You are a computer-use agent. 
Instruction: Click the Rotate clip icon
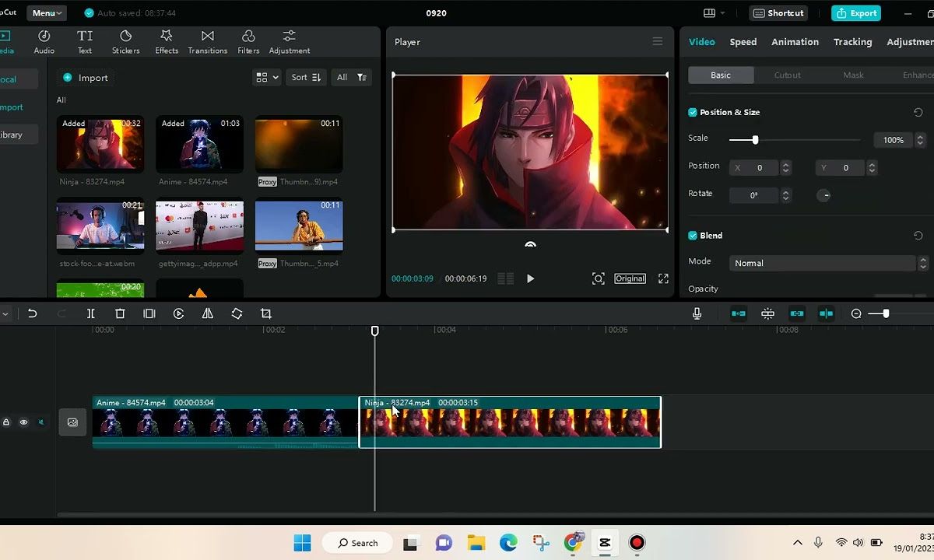[x=237, y=313]
